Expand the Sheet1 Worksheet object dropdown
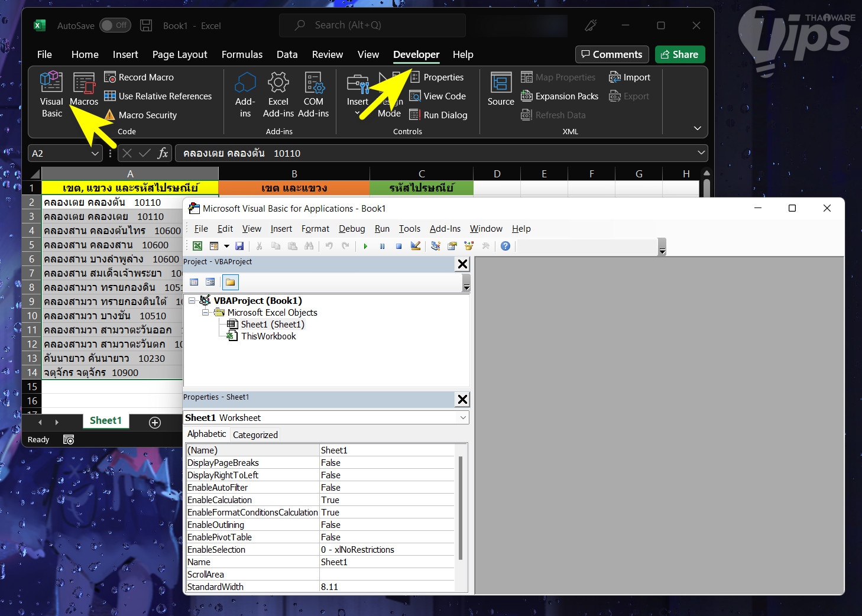 pyautogui.click(x=463, y=418)
